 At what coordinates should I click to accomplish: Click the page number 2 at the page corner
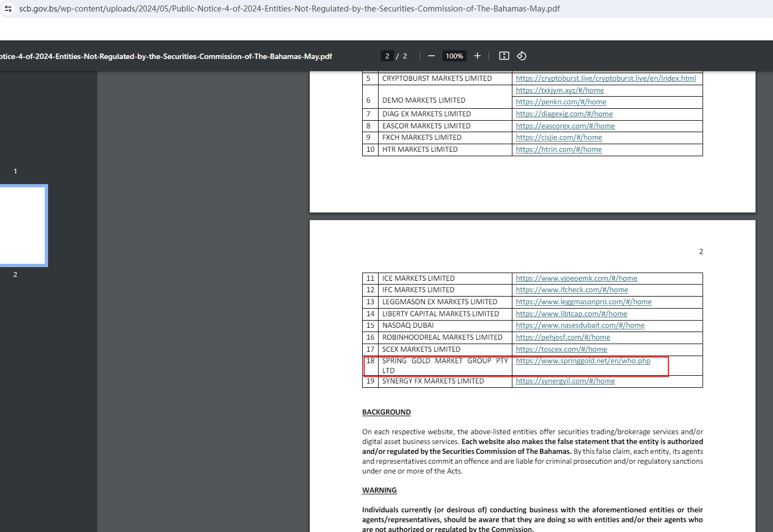point(701,252)
